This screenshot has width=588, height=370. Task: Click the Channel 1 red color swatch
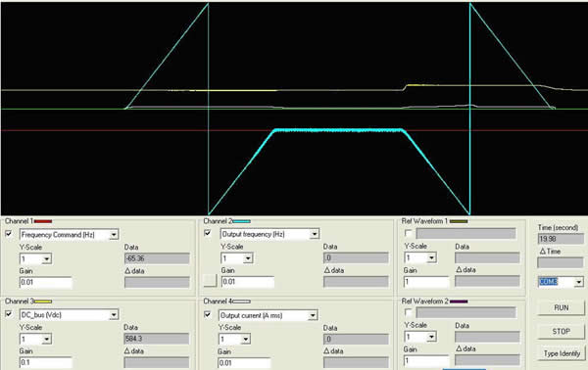[x=43, y=221]
